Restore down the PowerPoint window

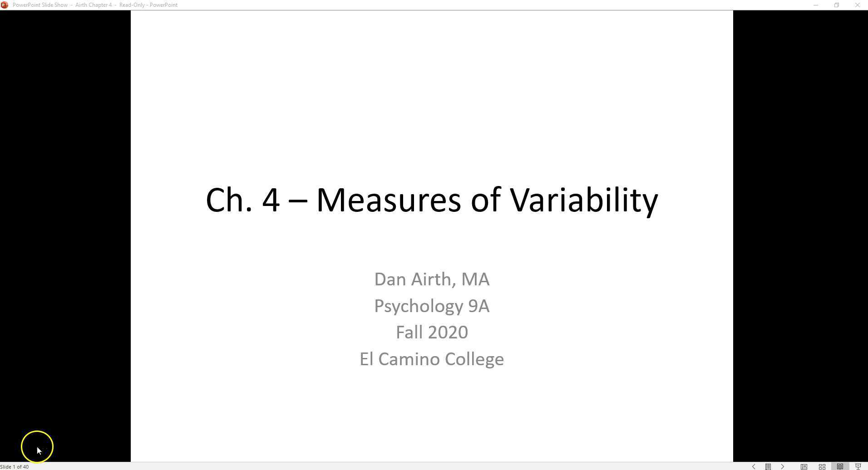(837, 5)
